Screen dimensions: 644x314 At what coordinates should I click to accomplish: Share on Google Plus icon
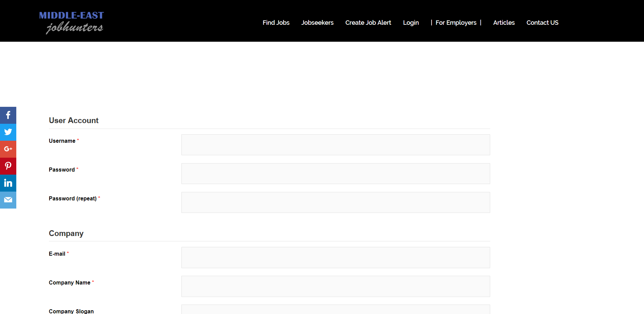pos(8,149)
